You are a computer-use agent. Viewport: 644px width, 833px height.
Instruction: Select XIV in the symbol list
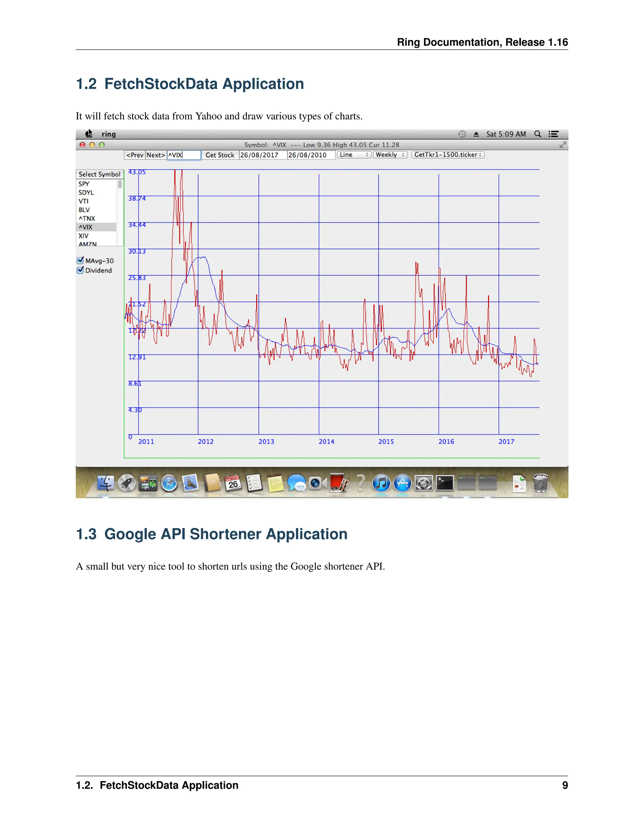pos(84,236)
